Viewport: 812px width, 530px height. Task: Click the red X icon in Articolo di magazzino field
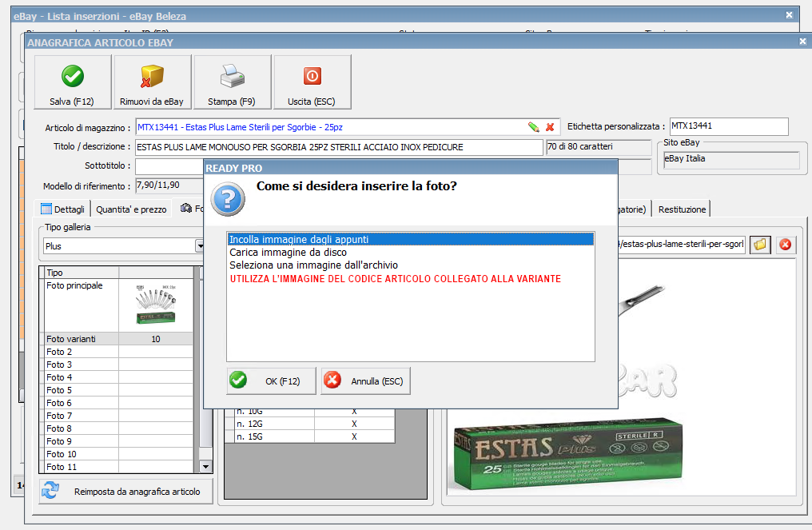click(x=550, y=127)
